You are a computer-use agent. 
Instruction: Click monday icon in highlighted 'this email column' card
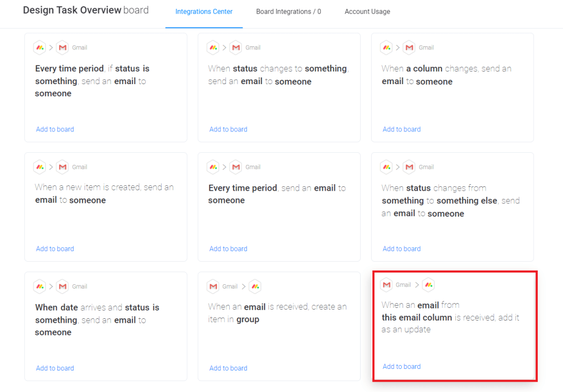coord(428,285)
